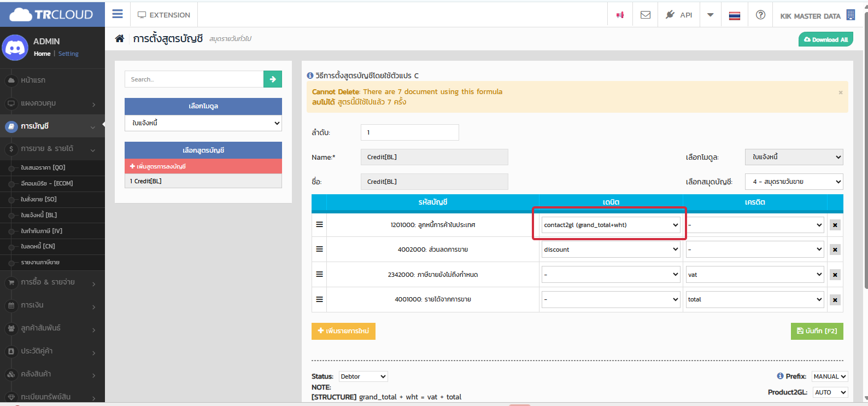
Task: Open the envelope messages icon
Action: (x=646, y=15)
